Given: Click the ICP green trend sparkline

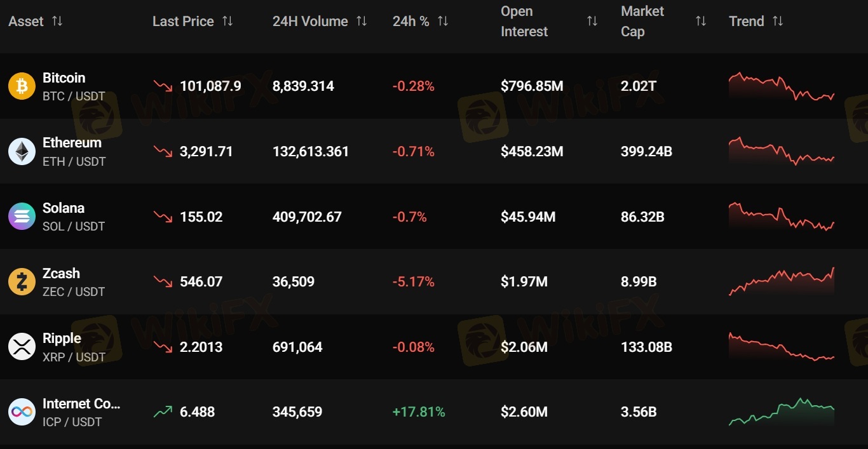Looking at the screenshot, I should (x=781, y=412).
